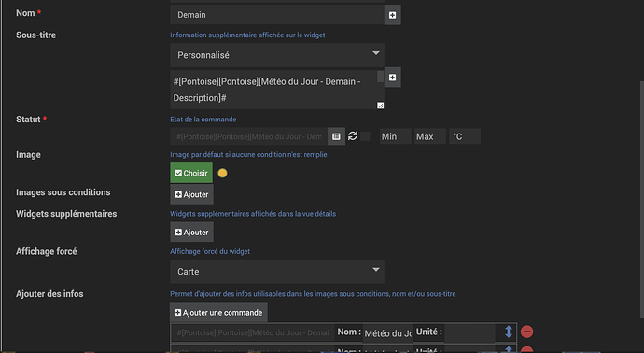
Task: Click the blue reorder arrows on first info row
Action: click(508, 332)
